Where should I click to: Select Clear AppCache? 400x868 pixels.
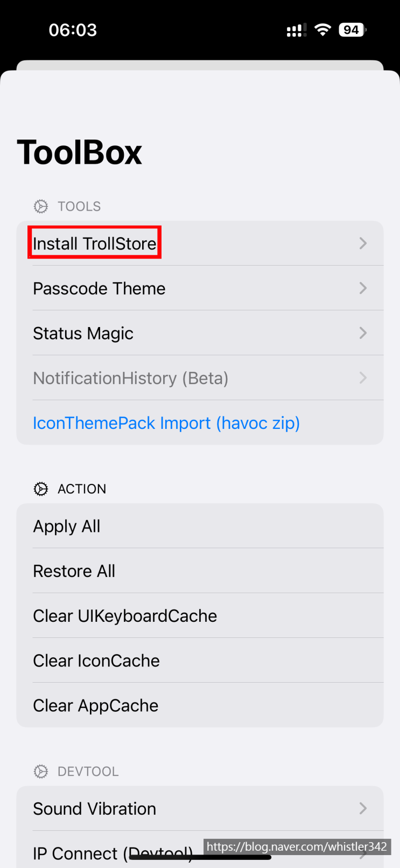(x=95, y=706)
